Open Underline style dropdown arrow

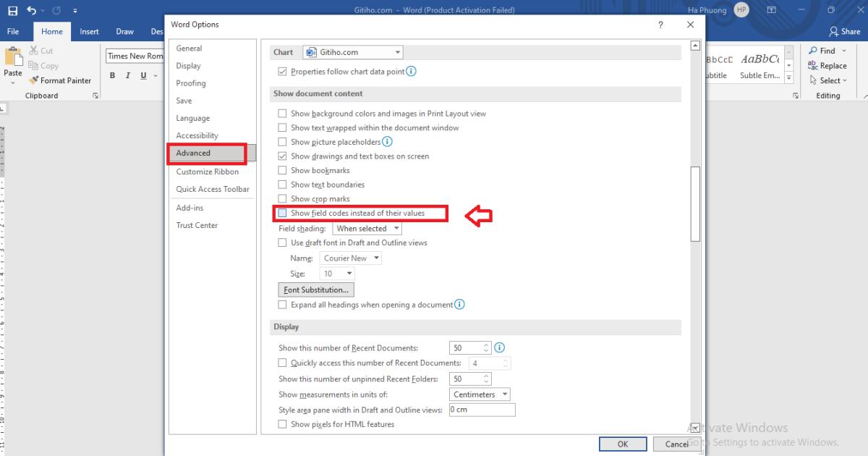tap(156, 76)
